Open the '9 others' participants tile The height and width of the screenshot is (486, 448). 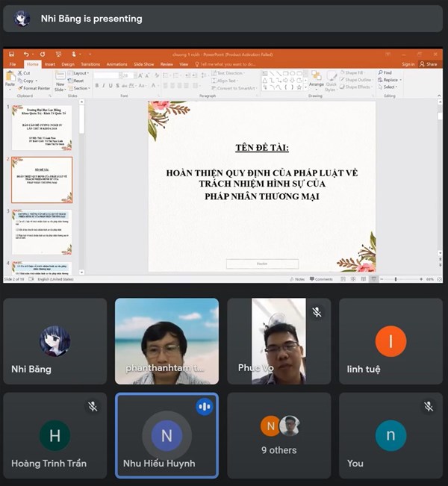tap(279, 436)
